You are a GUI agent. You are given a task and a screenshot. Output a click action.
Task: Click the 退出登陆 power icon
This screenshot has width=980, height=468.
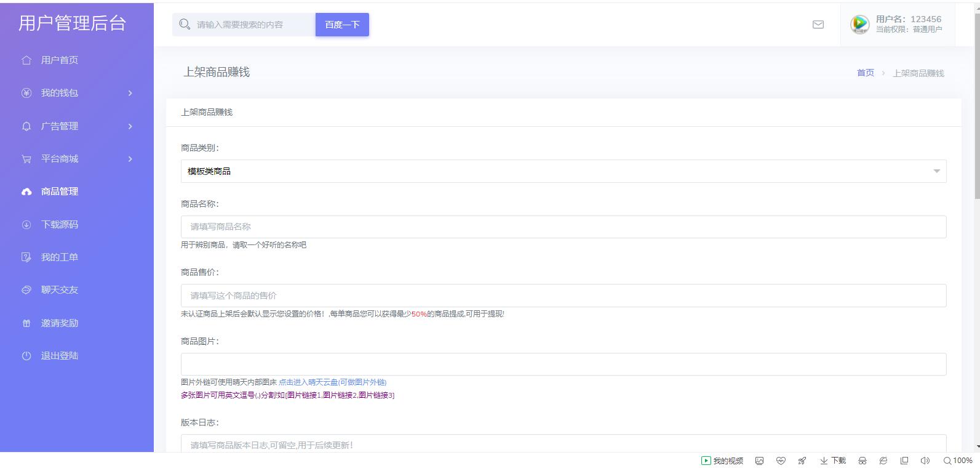pos(26,356)
